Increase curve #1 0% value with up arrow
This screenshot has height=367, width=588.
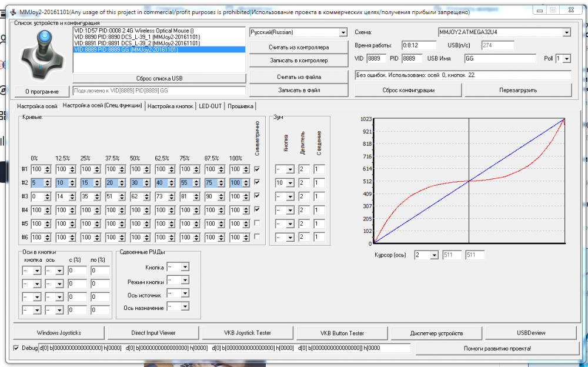tap(46, 167)
